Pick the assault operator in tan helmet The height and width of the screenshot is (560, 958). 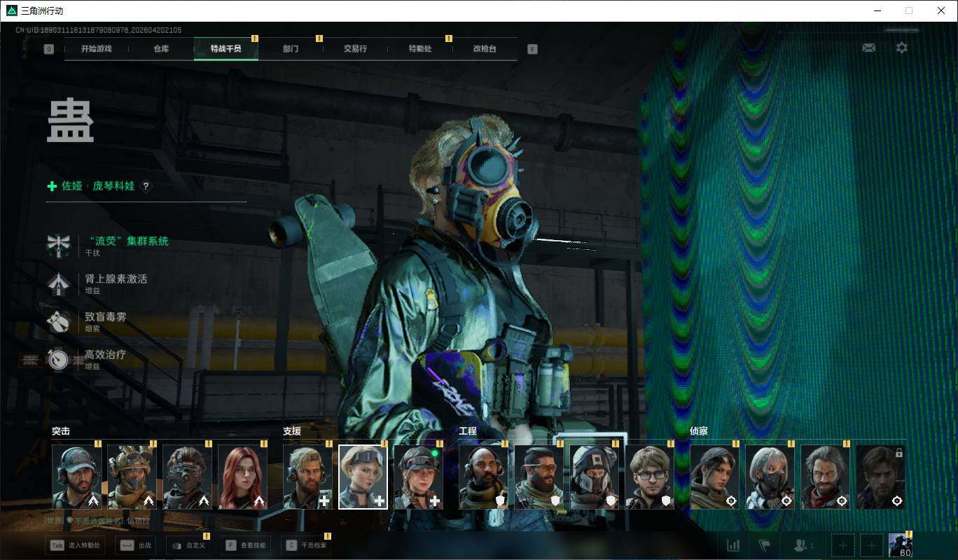(x=132, y=477)
